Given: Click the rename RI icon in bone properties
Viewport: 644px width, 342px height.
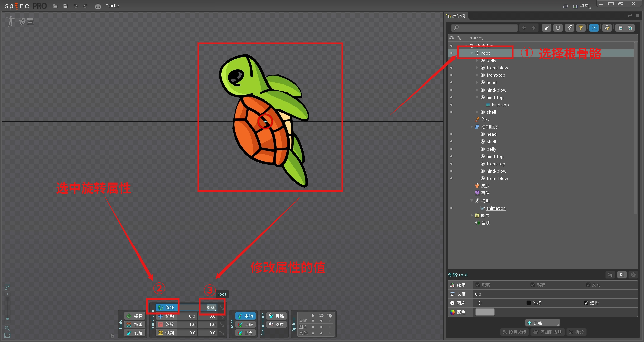Looking at the screenshot, I should pos(622,275).
